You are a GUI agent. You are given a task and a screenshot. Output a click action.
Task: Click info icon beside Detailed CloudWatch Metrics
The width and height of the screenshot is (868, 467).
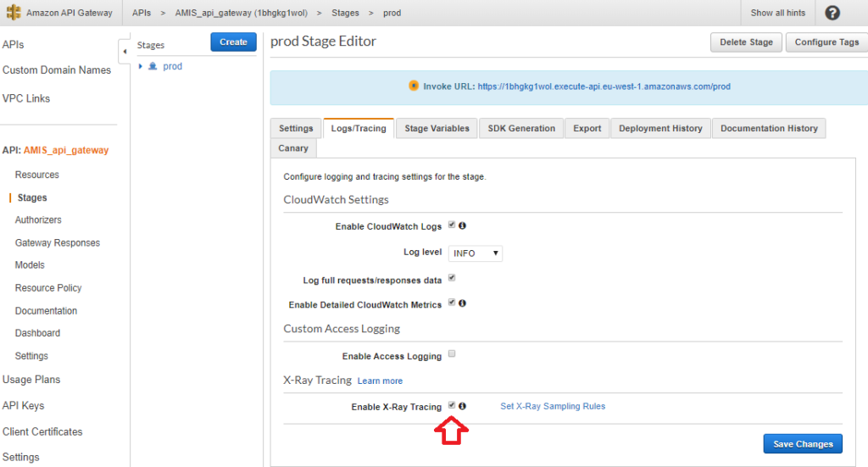tap(463, 303)
